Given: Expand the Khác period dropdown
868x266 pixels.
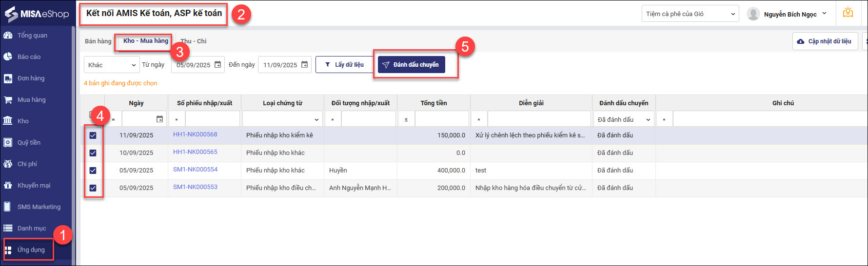Looking at the screenshot, I should coord(112,65).
